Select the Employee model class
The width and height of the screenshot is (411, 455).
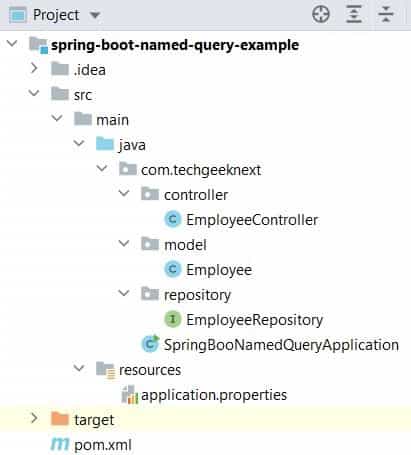pos(219,270)
